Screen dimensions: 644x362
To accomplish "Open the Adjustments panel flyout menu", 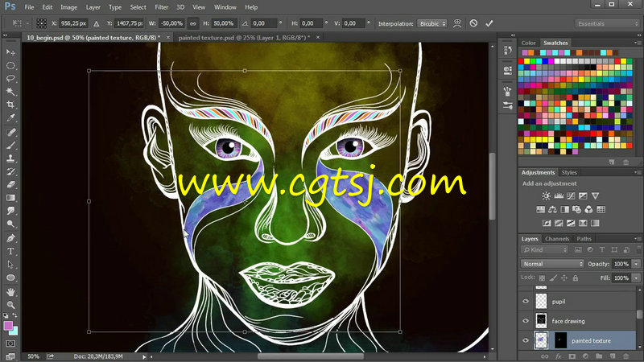I will pos(637,172).
